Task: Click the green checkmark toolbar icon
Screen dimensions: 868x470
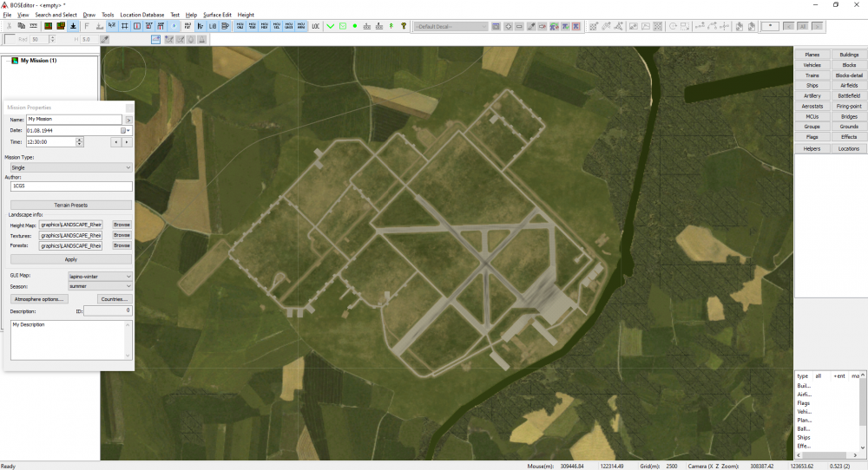Action: point(331,27)
